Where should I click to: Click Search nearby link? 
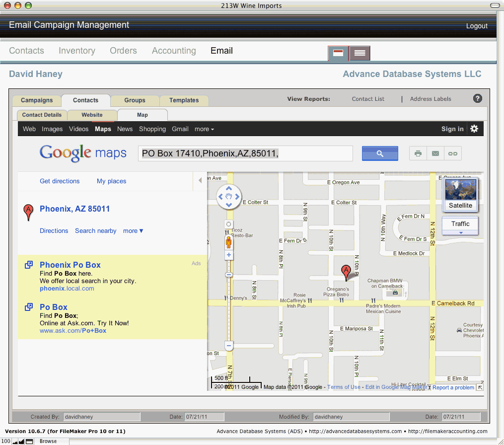coord(96,231)
